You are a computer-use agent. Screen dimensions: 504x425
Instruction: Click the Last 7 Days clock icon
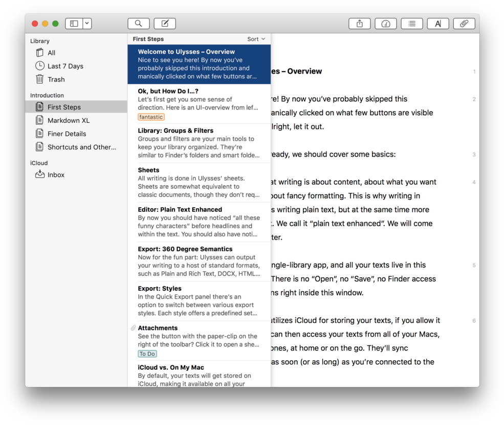[x=39, y=66]
